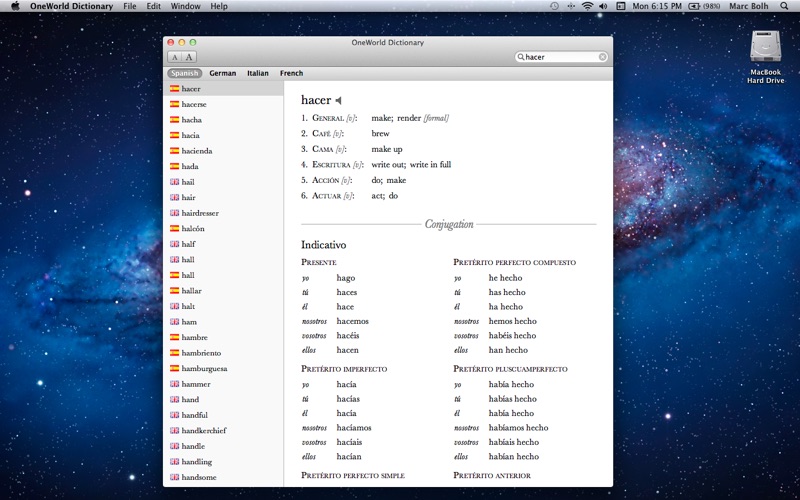
Task: Select the 'halcón' entry in the list
Action: click(x=223, y=229)
